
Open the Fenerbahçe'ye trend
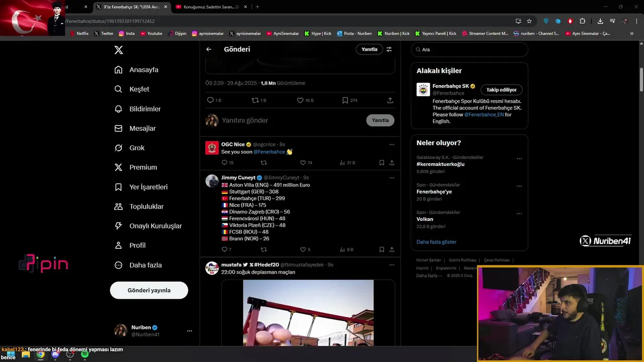tap(434, 192)
